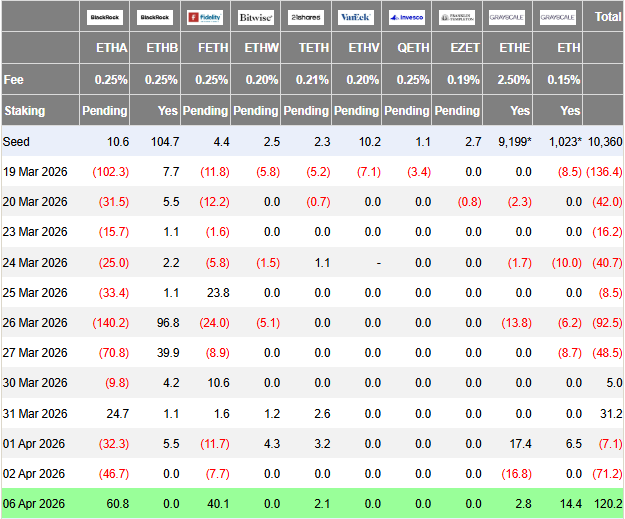Click the BlackRock logo above ETHB
The height and width of the screenshot is (519, 625).
[x=156, y=17]
